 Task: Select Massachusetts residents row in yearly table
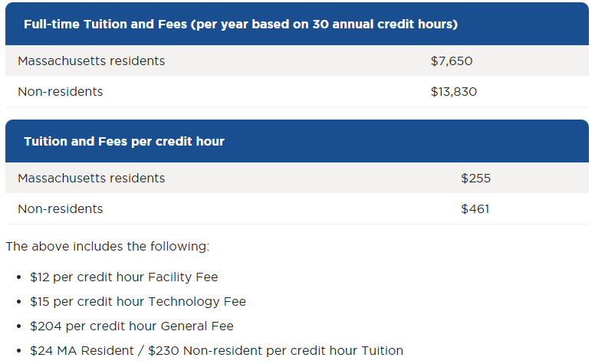click(x=297, y=61)
